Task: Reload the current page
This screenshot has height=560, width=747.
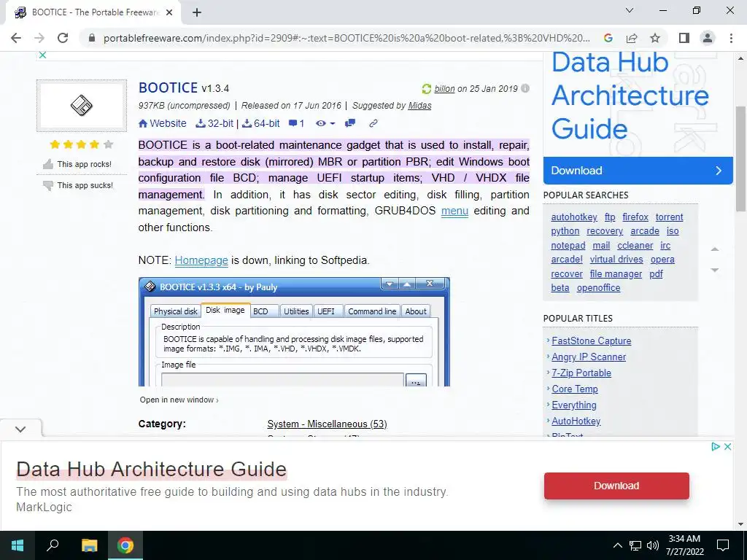Action: [63, 38]
